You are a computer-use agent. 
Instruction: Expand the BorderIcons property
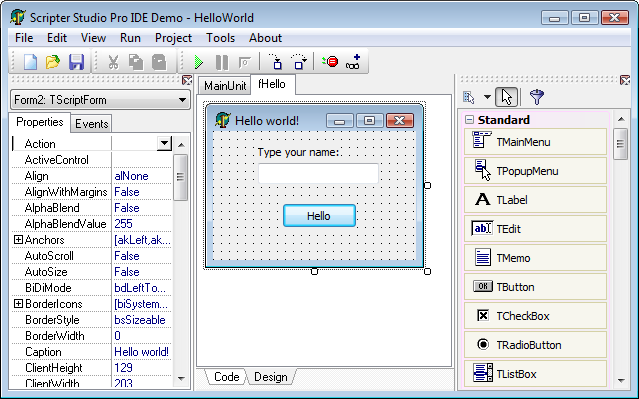18,304
